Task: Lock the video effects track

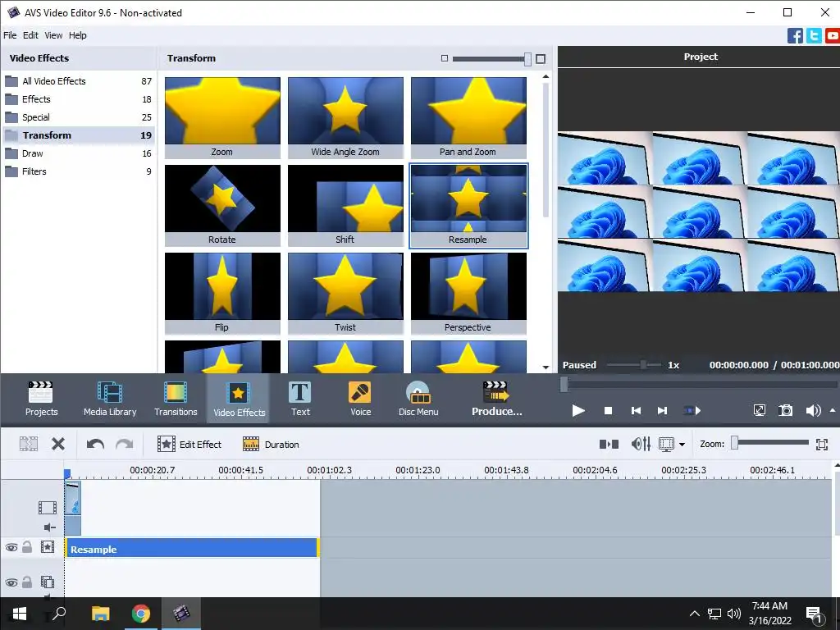Action: [27, 547]
